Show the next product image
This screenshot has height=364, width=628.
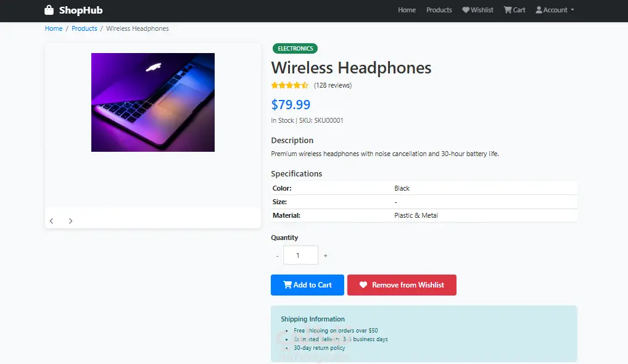[x=70, y=221]
